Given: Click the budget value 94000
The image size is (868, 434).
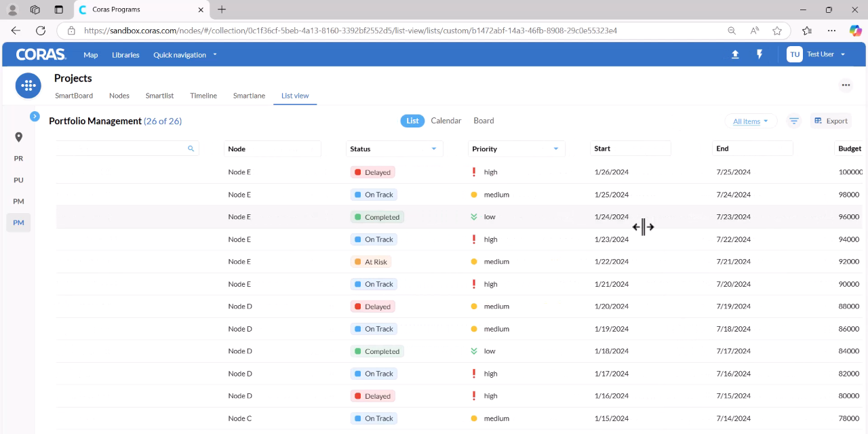Looking at the screenshot, I should coord(849,239).
